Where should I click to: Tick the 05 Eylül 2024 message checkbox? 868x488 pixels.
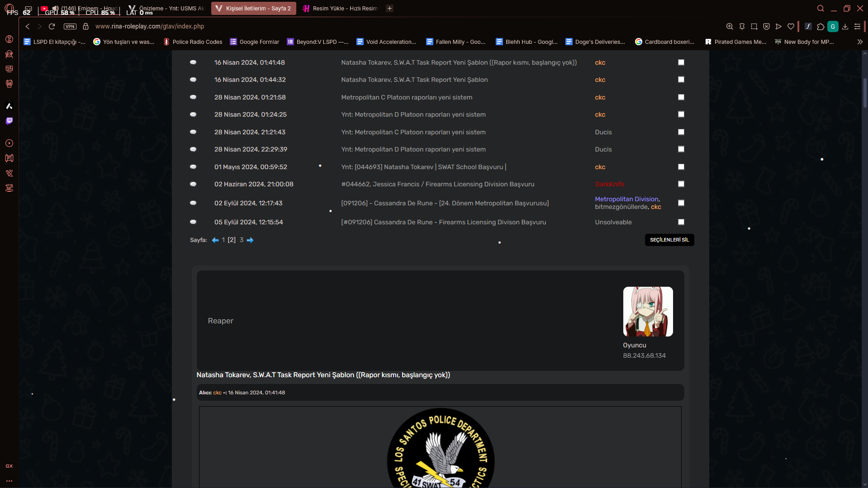click(x=681, y=222)
